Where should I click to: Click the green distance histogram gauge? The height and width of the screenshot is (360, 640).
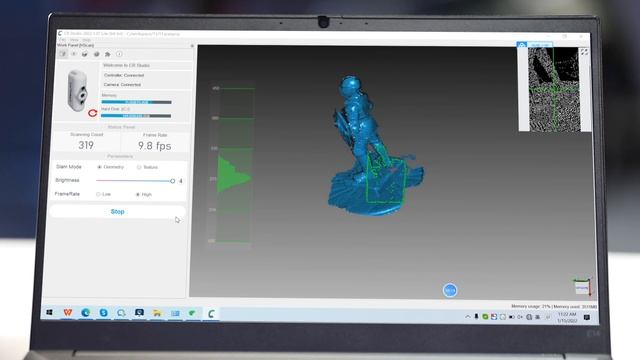point(234,165)
